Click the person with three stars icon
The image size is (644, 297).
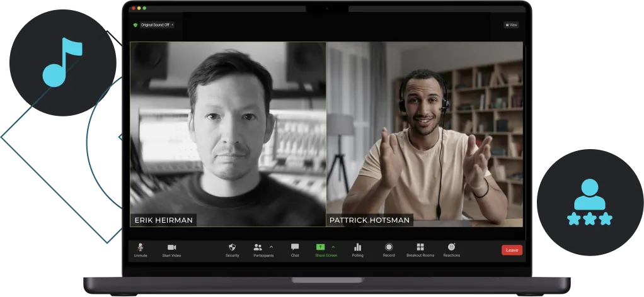(589, 202)
